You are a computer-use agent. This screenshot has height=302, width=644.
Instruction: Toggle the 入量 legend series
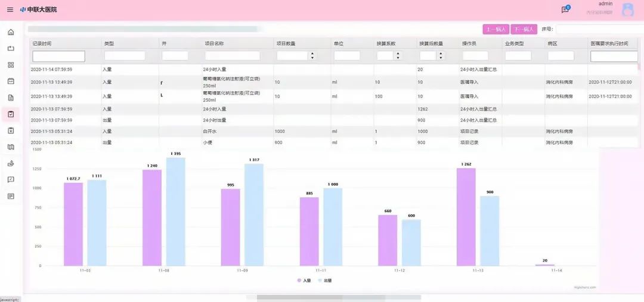(x=304, y=281)
